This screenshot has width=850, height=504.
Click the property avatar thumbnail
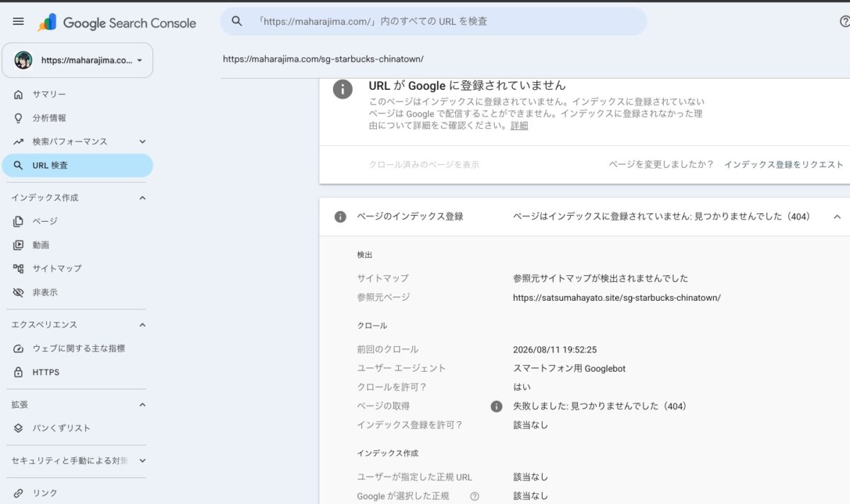tap(23, 60)
